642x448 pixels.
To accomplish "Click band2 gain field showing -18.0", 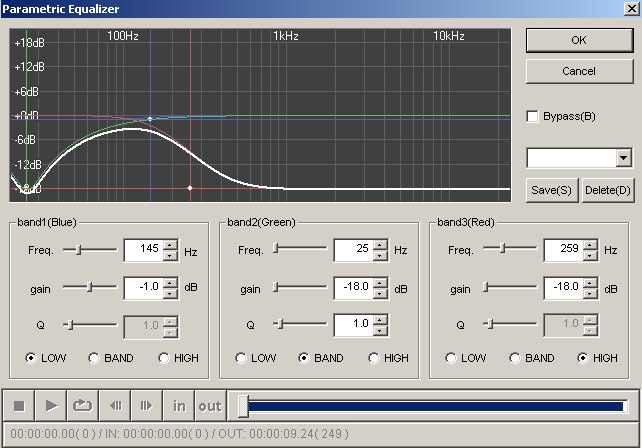I will click(354, 288).
